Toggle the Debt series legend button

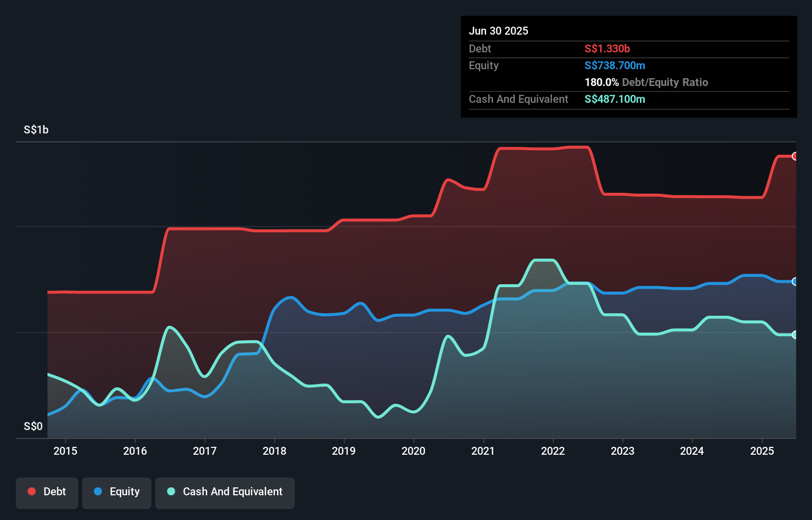[47, 493]
